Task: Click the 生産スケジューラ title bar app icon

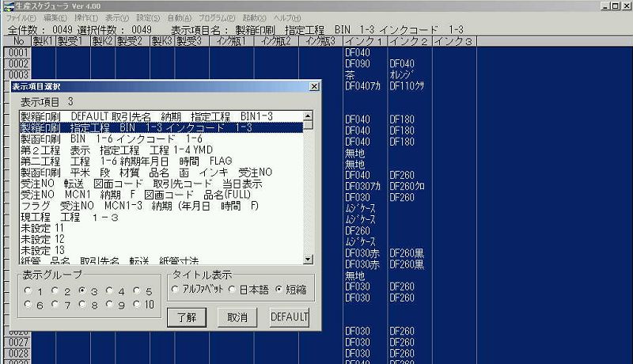Action: 7,6
